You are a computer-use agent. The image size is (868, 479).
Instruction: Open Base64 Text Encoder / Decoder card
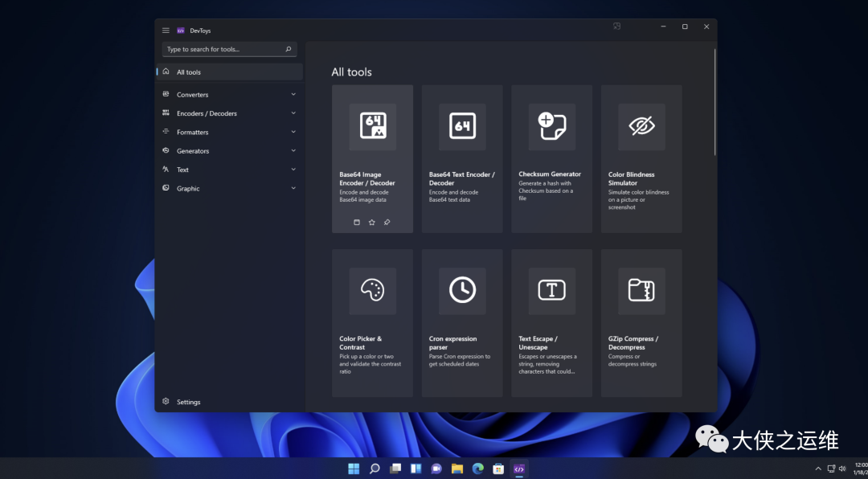click(462, 159)
